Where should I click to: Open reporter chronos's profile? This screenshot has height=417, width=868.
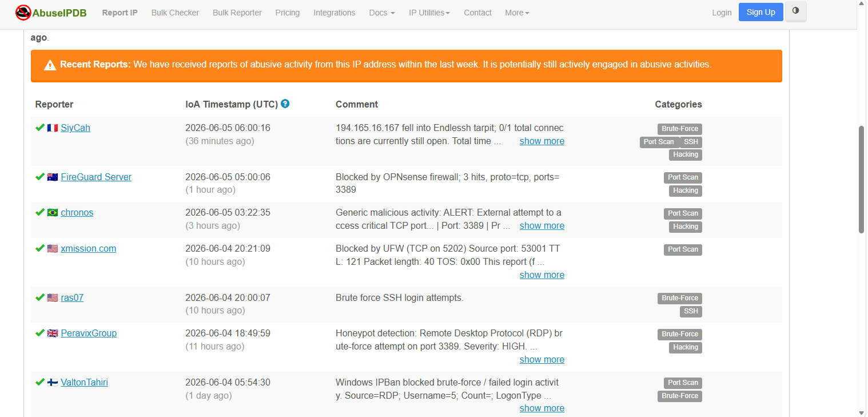77,213
